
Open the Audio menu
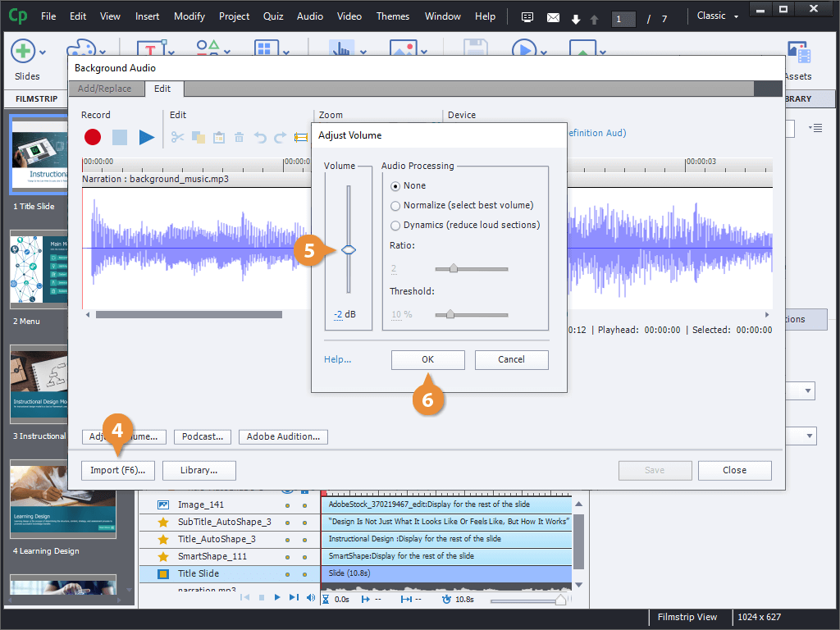click(309, 16)
